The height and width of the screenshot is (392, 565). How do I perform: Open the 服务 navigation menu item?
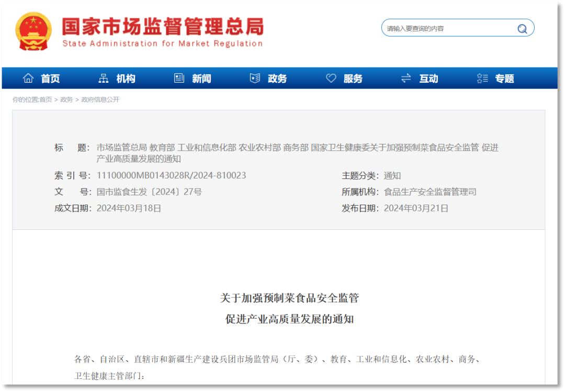point(353,79)
